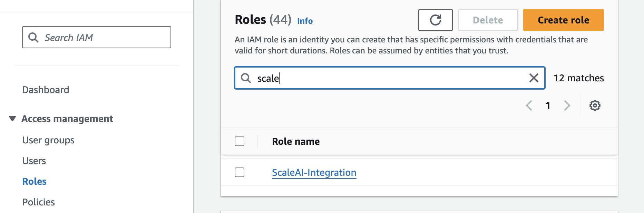The image size is (644, 213).
Task: Focus the Search IAM input field
Action: (x=104, y=37)
